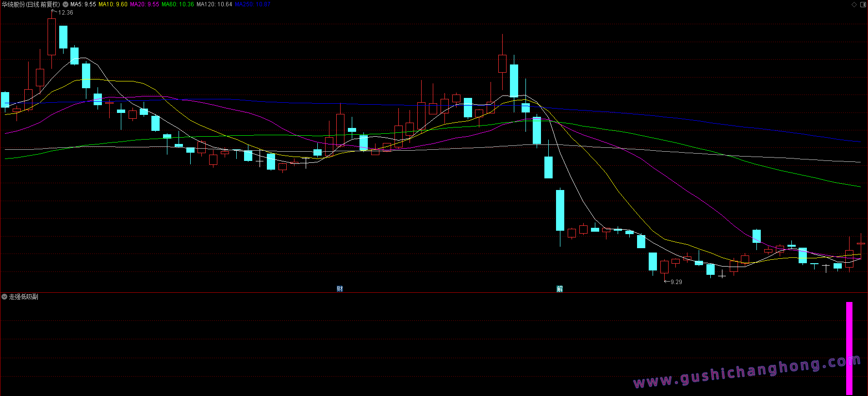Click the green MA60: 10.36 label
The height and width of the screenshot is (396, 868).
tap(178, 4)
